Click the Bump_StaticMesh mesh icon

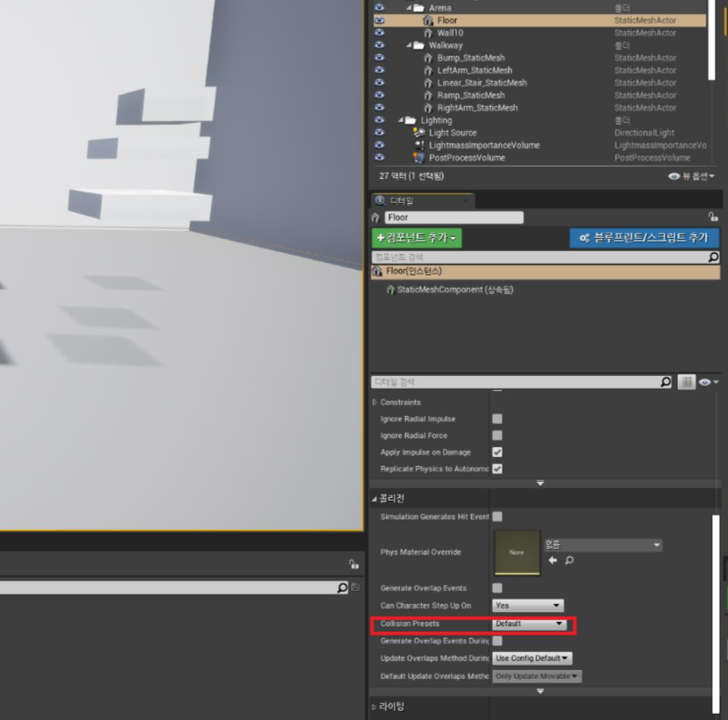428,58
